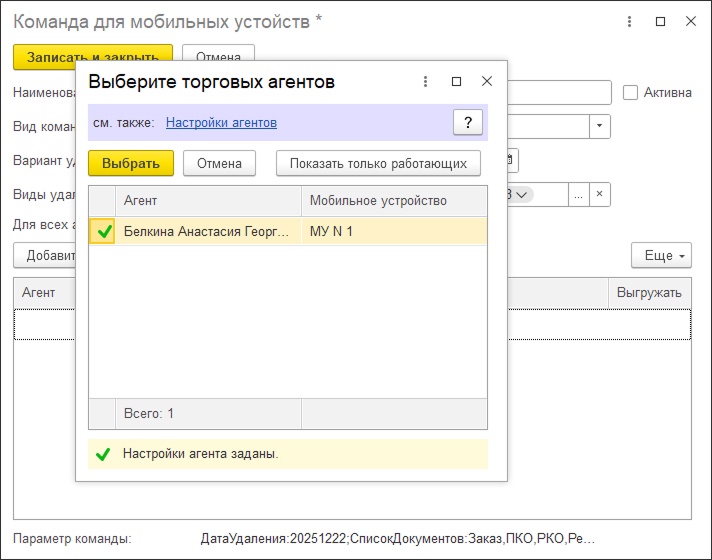Viewport: 712px width, 560px height.
Task: Clear the deletion types field with X
Action: coord(599,194)
